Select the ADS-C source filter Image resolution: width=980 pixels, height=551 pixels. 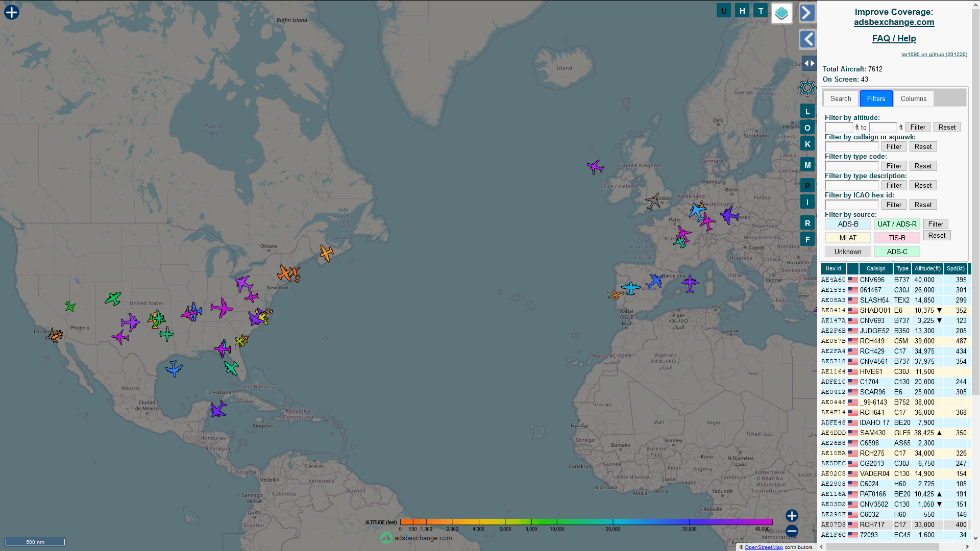pos(897,252)
